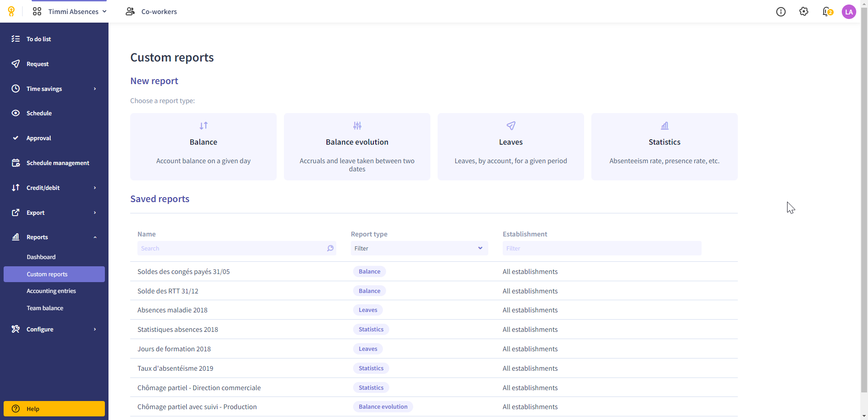Screen dimensions: 868x420
Task: Click the Schedule eye icon in sidebar
Action: (16, 113)
